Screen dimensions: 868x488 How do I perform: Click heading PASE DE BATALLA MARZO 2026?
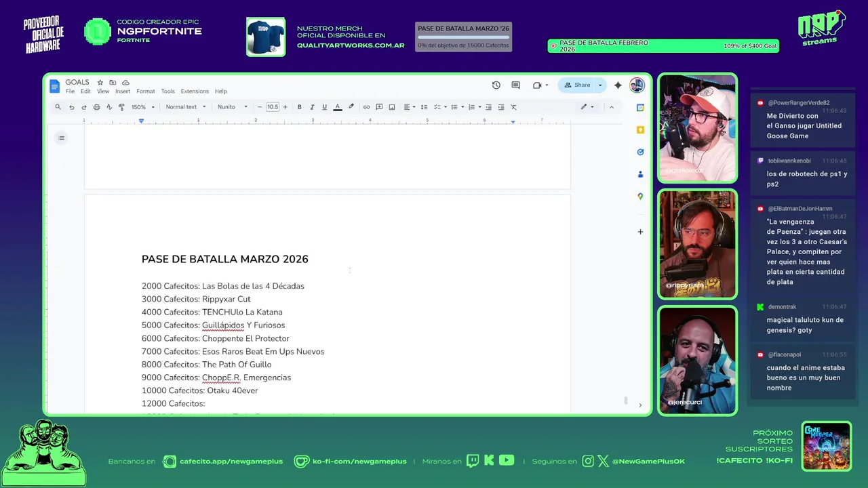click(225, 259)
